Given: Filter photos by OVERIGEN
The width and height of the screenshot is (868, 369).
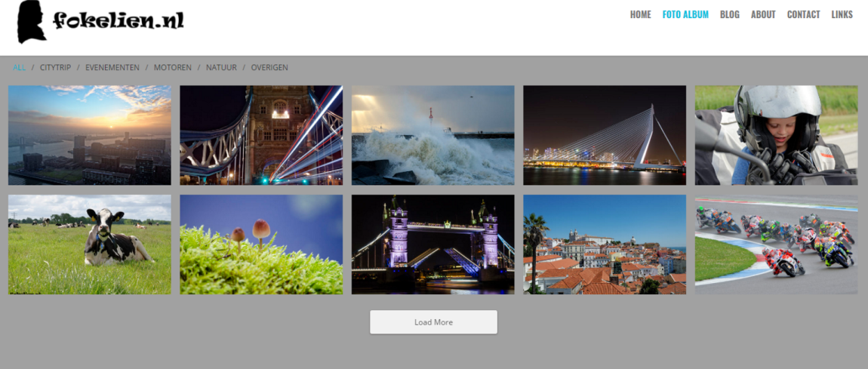Looking at the screenshot, I should [x=269, y=67].
